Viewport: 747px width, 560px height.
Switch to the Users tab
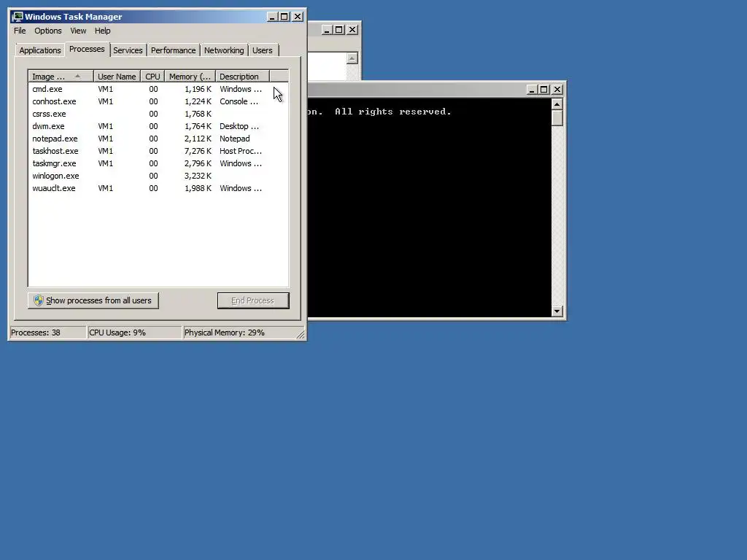point(263,50)
